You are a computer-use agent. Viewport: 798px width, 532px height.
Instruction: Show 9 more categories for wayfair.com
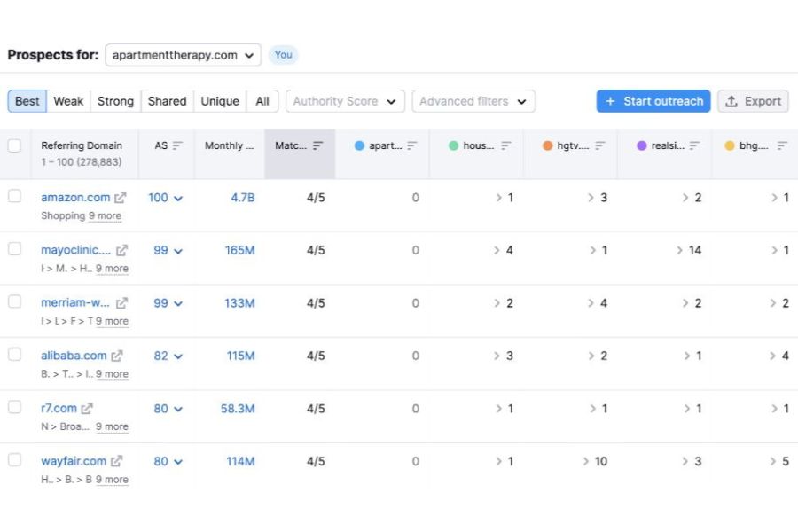click(112, 480)
